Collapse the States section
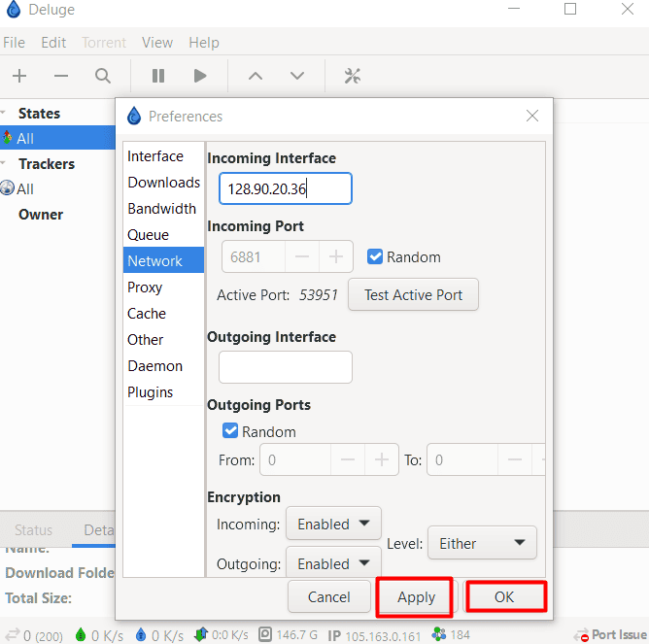 coord(6,114)
